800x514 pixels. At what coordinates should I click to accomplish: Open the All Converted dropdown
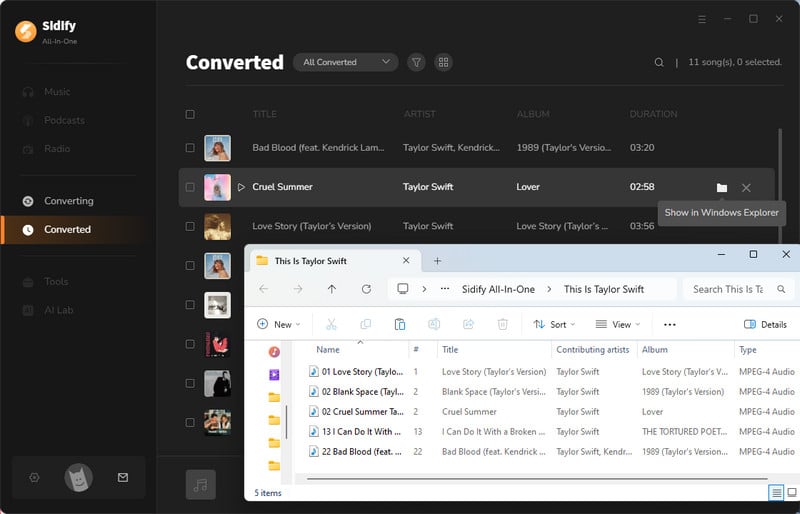click(346, 62)
